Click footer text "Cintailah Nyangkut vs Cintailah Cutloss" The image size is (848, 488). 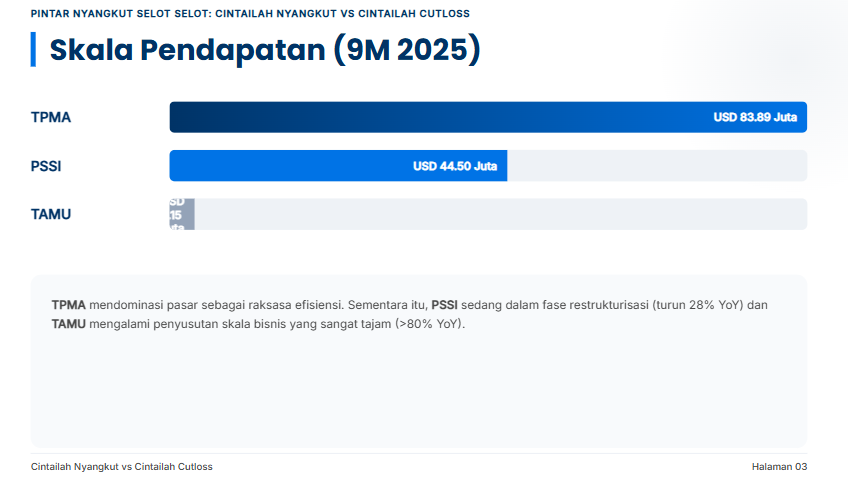click(121, 467)
